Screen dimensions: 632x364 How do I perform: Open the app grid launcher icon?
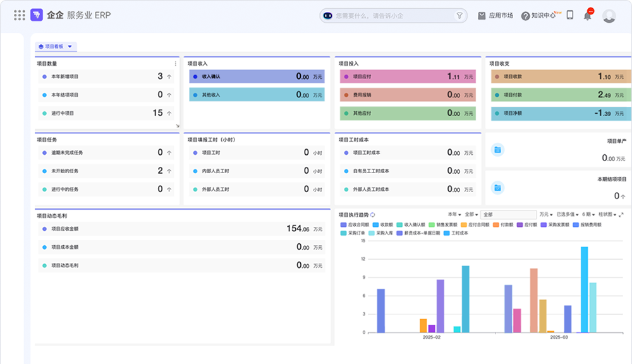click(20, 15)
